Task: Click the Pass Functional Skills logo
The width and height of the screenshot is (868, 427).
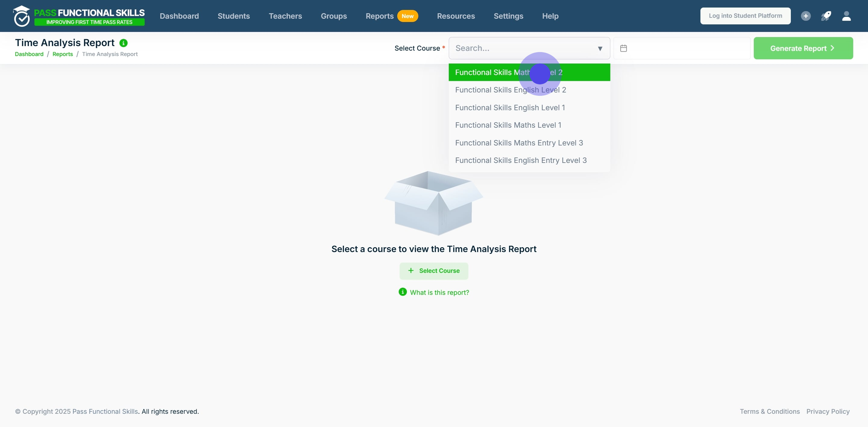Action: pos(79,16)
